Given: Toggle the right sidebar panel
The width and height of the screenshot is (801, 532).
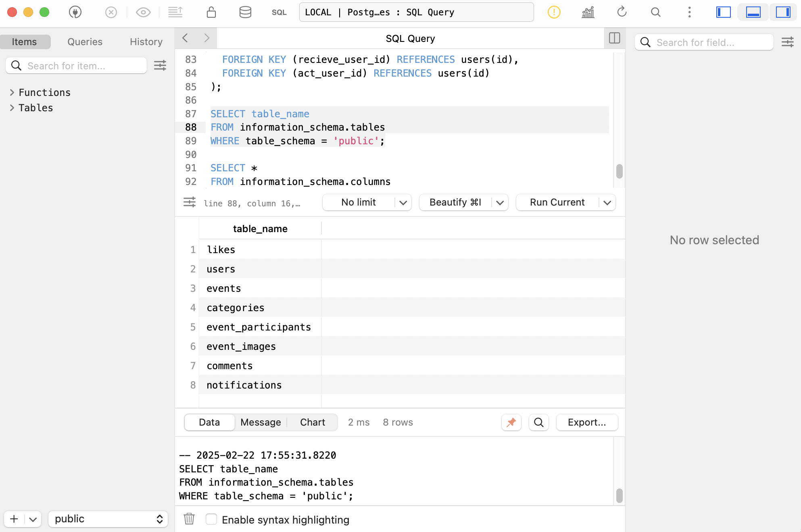Looking at the screenshot, I should tap(783, 12).
